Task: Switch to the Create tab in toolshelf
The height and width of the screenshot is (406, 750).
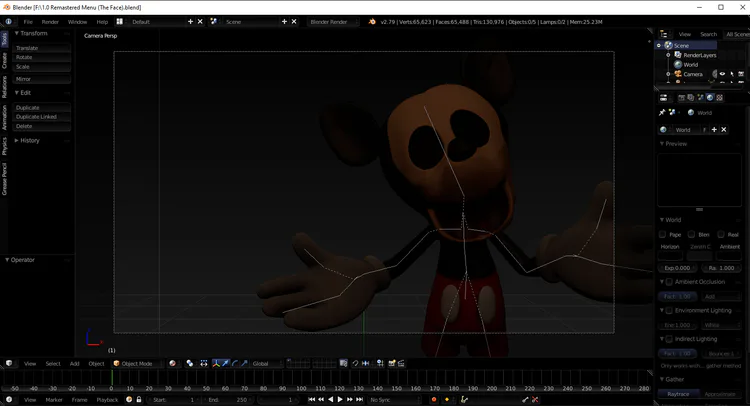Action: click(x=4, y=61)
